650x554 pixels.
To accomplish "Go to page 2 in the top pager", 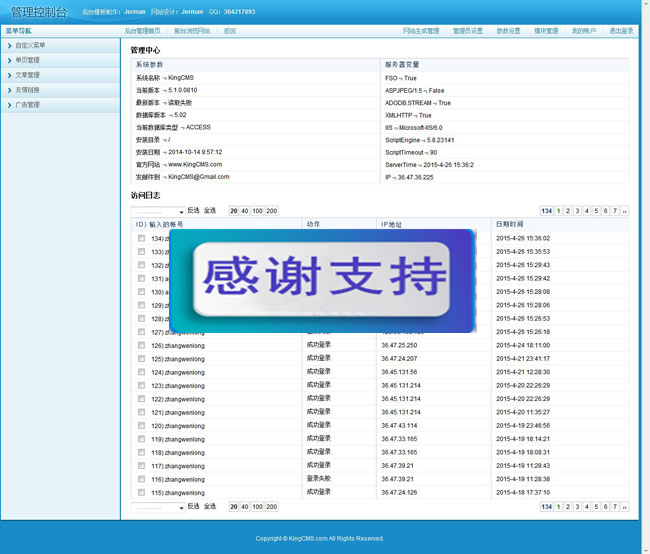I will click(x=568, y=211).
